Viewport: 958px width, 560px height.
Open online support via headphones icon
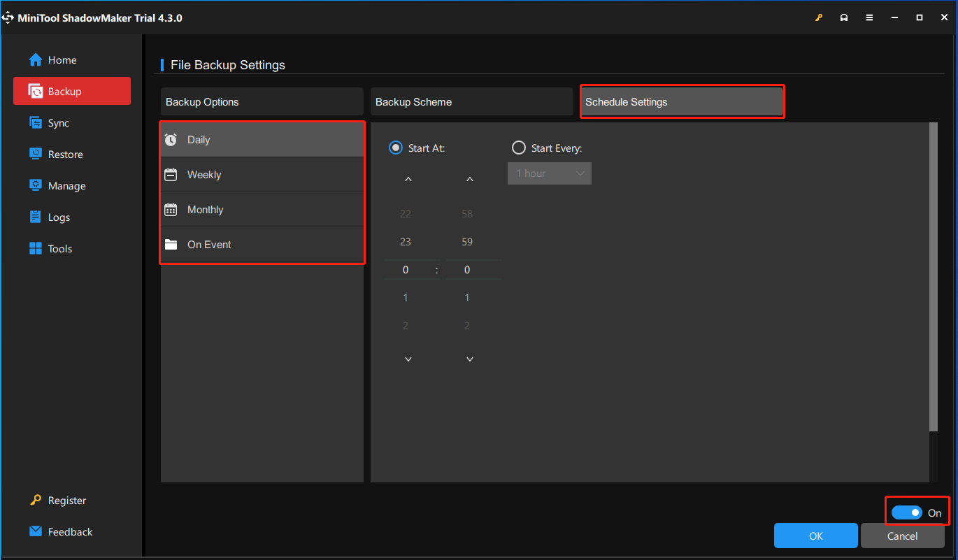click(x=844, y=17)
